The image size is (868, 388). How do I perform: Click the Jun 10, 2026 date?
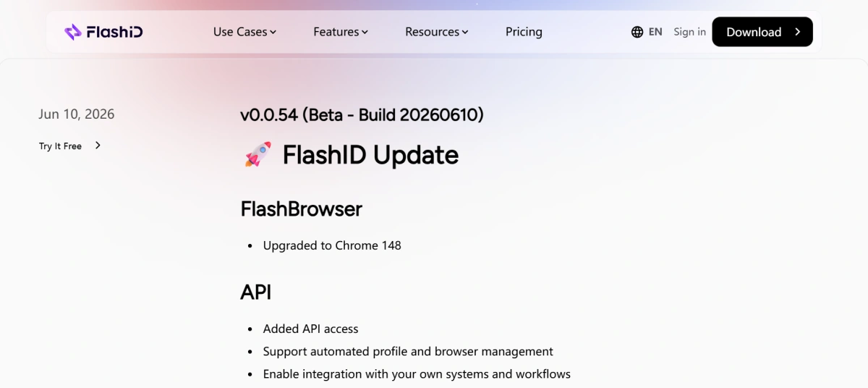[x=77, y=114]
